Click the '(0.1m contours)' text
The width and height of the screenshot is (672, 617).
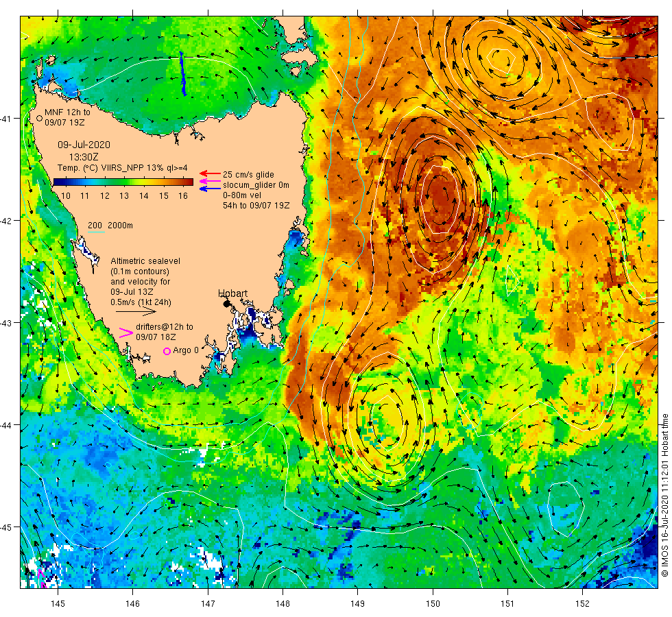pos(140,271)
